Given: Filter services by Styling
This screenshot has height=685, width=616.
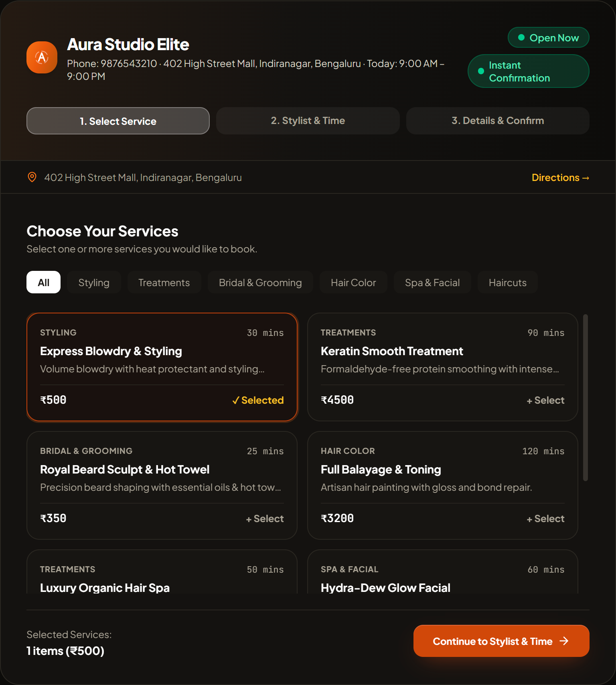Looking at the screenshot, I should click(94, 282).
